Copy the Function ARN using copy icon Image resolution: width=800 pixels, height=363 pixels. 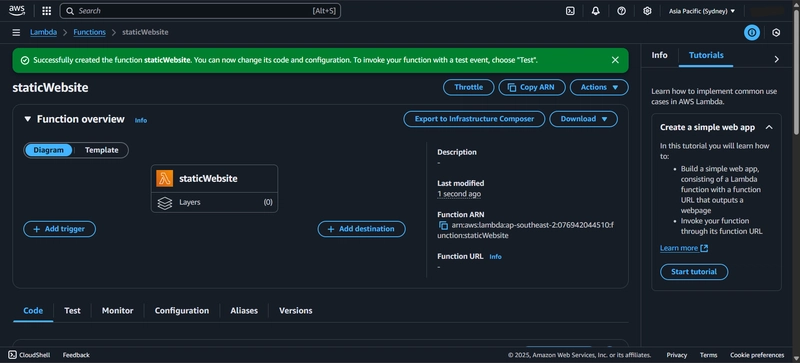tap(443, 225)
